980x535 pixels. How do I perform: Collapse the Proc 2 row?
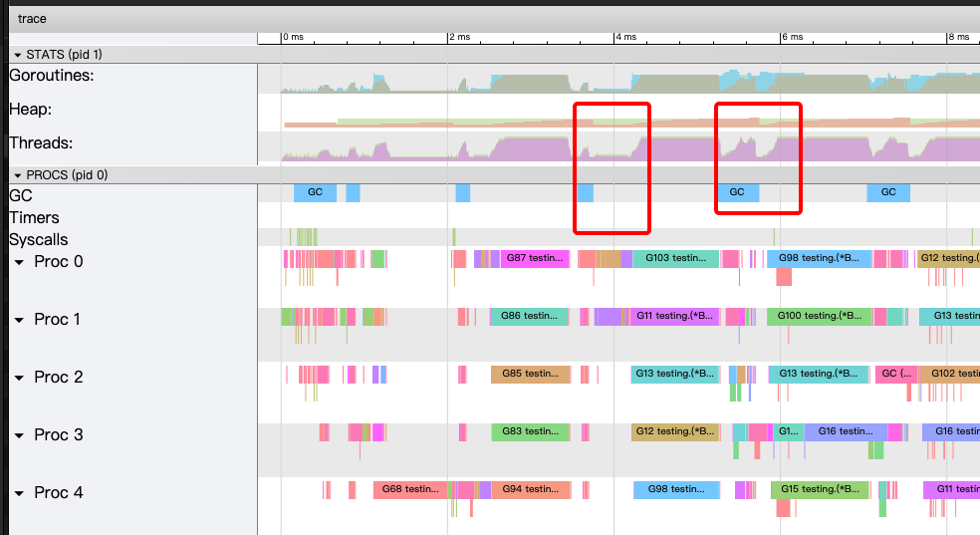pos(19,378)
